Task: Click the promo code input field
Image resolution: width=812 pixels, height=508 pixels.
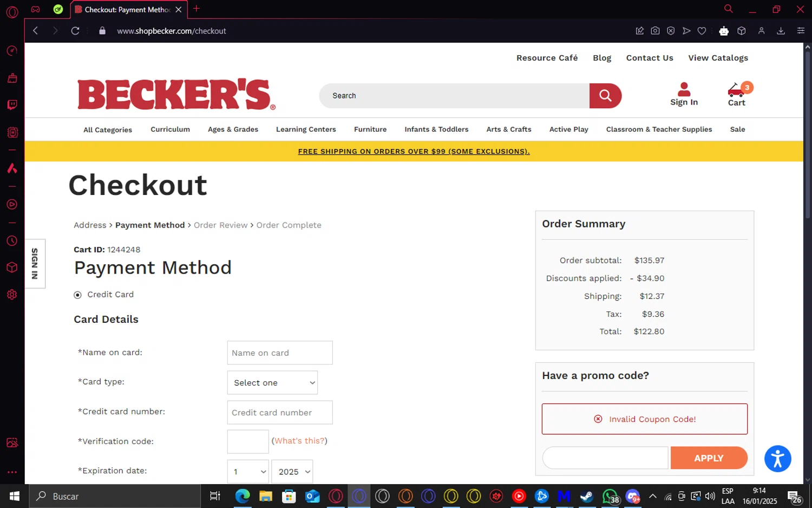Action: 605,458
